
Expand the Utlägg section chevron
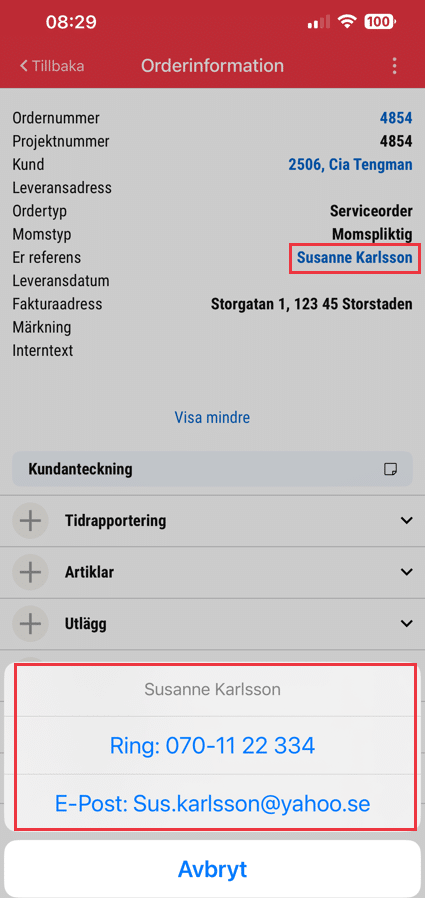point(407,623)
